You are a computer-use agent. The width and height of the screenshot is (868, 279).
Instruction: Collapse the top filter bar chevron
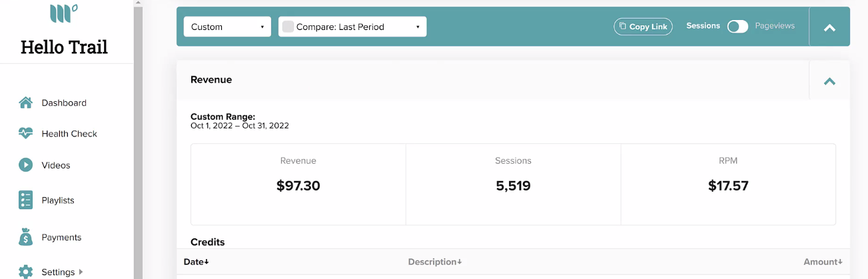tap(829, 28)
